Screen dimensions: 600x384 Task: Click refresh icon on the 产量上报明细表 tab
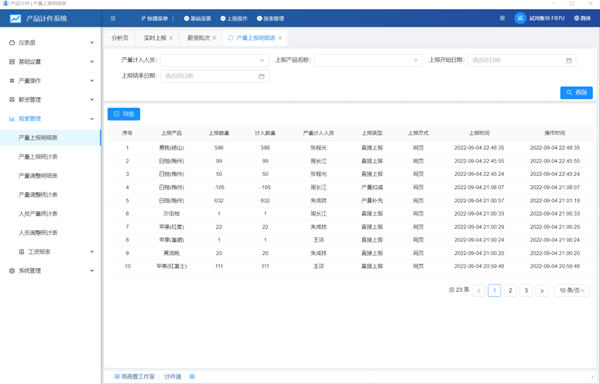coord(230,38)
